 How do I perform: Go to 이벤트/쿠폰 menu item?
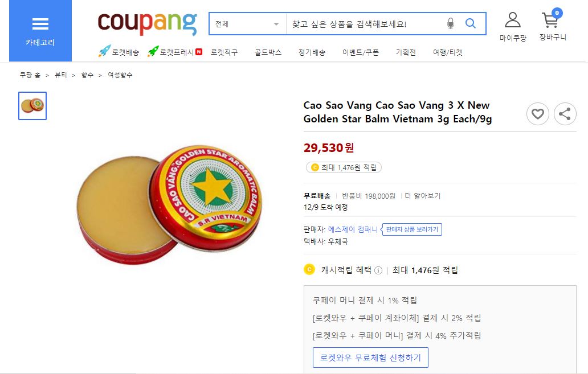pyautogui.click(x=360, y=52)
